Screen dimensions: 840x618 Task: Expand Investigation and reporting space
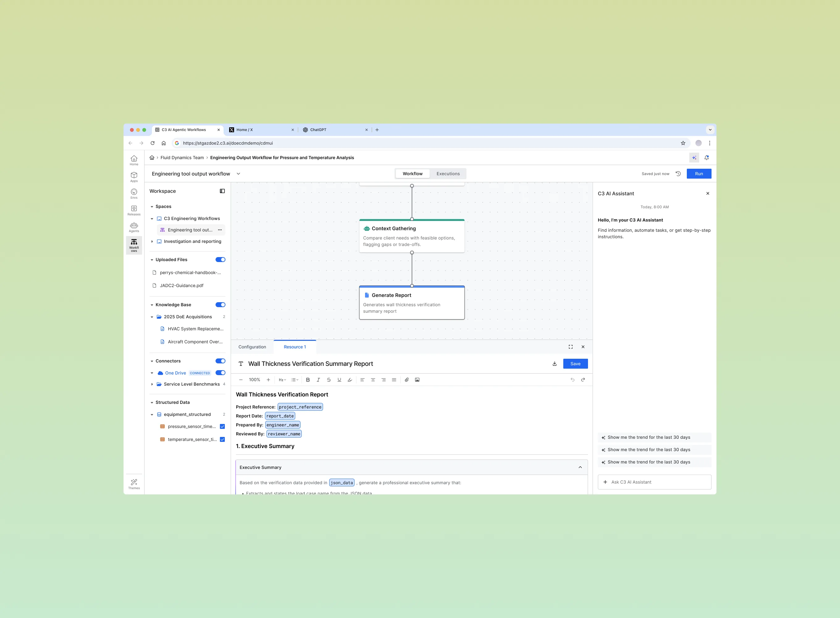pos(152,242)
